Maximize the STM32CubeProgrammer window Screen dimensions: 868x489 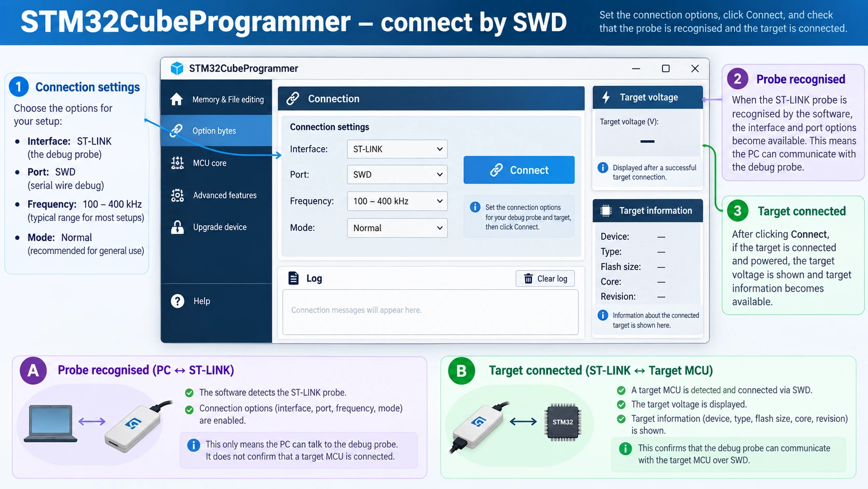coord(666,69)
